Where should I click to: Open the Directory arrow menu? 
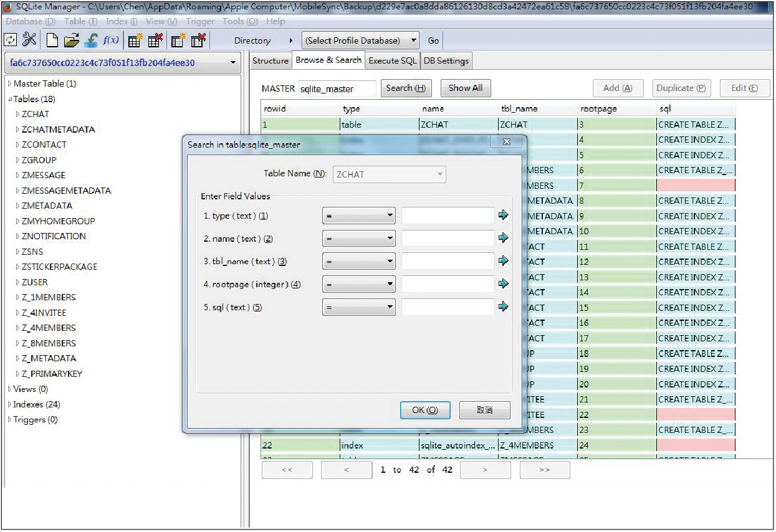point(290,40)
